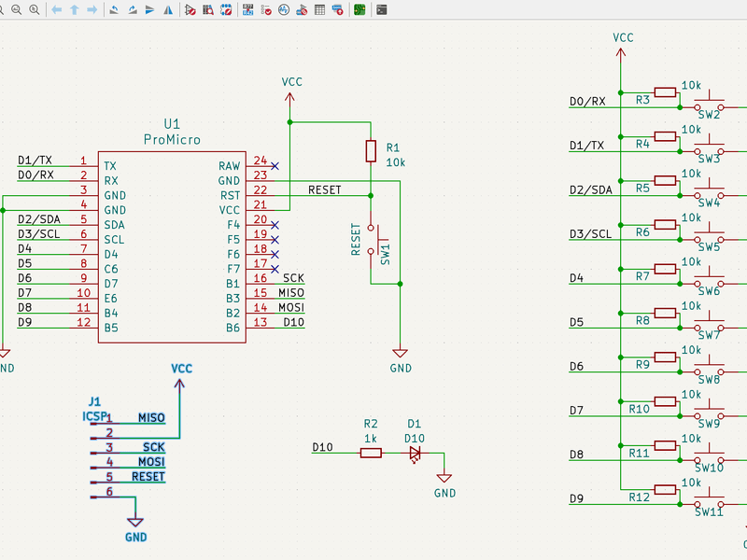Image resolution: width=747 pixels, height=560 pixels.
Task: Click the zoom to objects icon
Action: 18,10
